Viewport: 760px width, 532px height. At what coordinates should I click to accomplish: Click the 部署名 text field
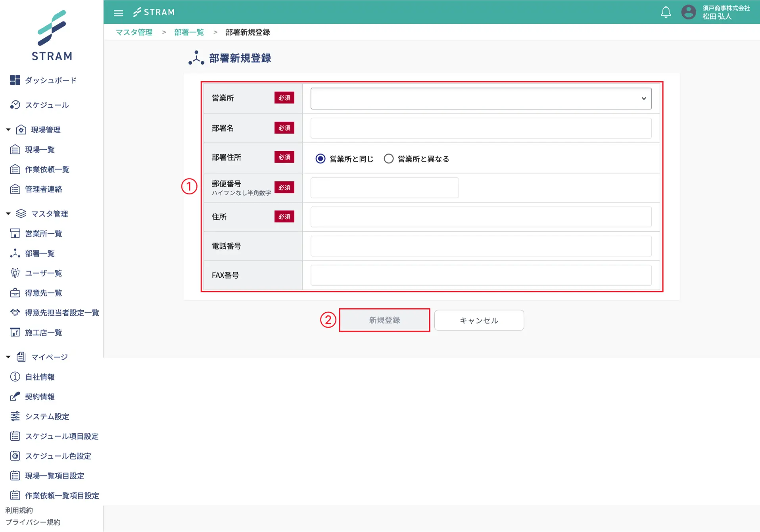[x=481, y=128]
